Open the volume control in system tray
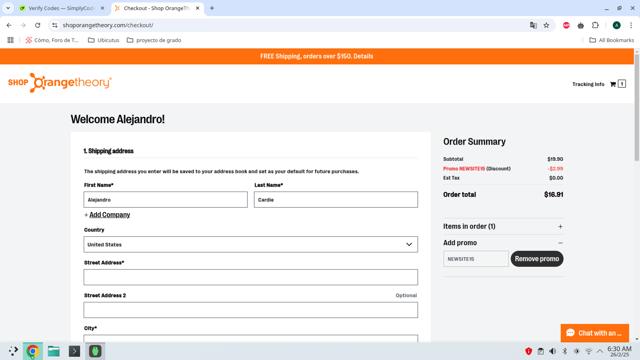640x360 pixels. (x=552, y=351)
